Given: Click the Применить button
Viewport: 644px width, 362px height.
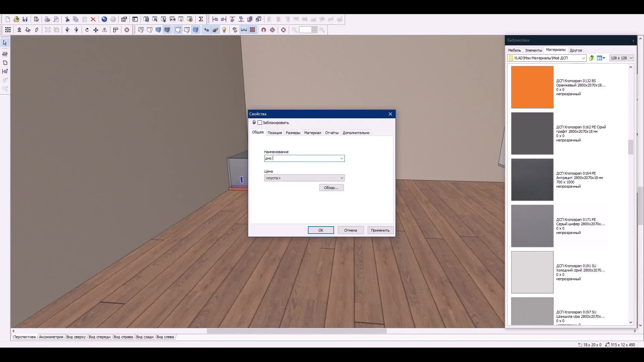Looking at the screenshot, I should (380, 230).
